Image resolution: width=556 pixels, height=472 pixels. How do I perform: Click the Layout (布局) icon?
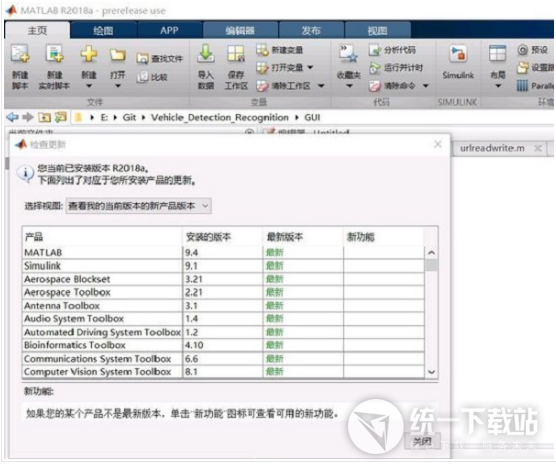(497, 54)
